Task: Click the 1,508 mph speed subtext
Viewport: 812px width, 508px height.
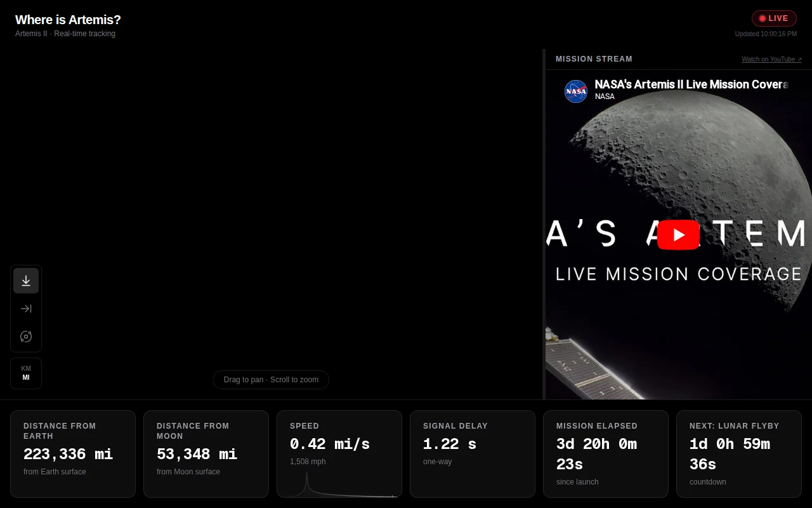Action: [x=308, y=462]
